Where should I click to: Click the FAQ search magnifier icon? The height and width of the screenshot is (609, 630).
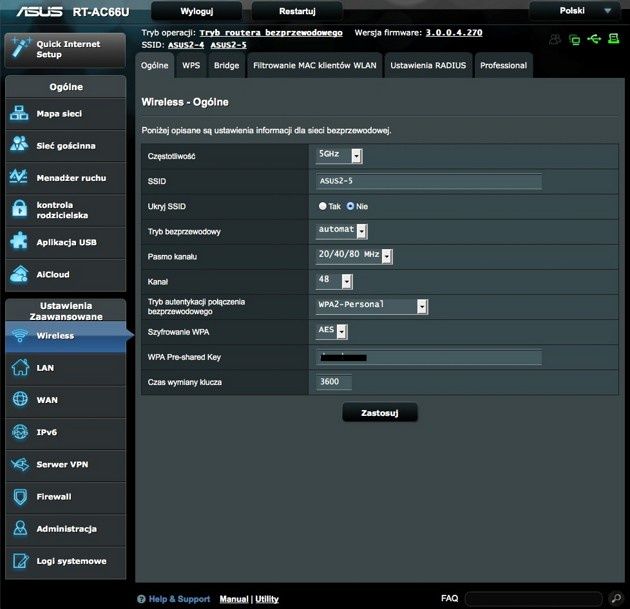point(615,599)
